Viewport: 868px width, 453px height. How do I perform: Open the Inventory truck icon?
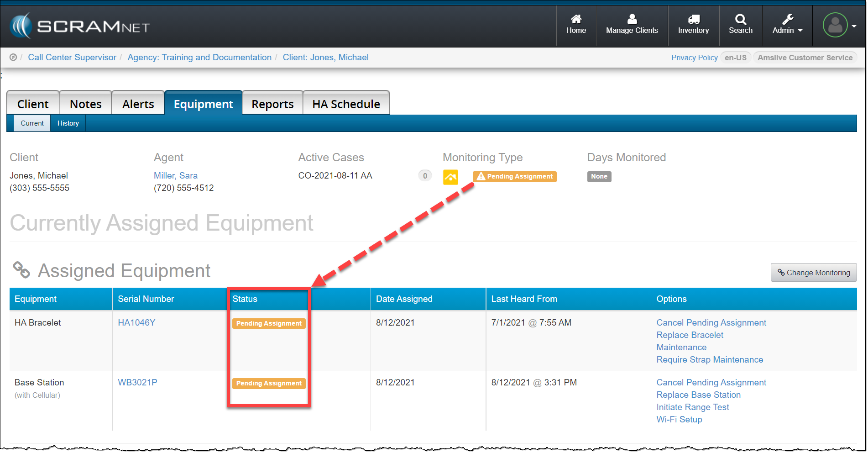(x=693, y=19)
